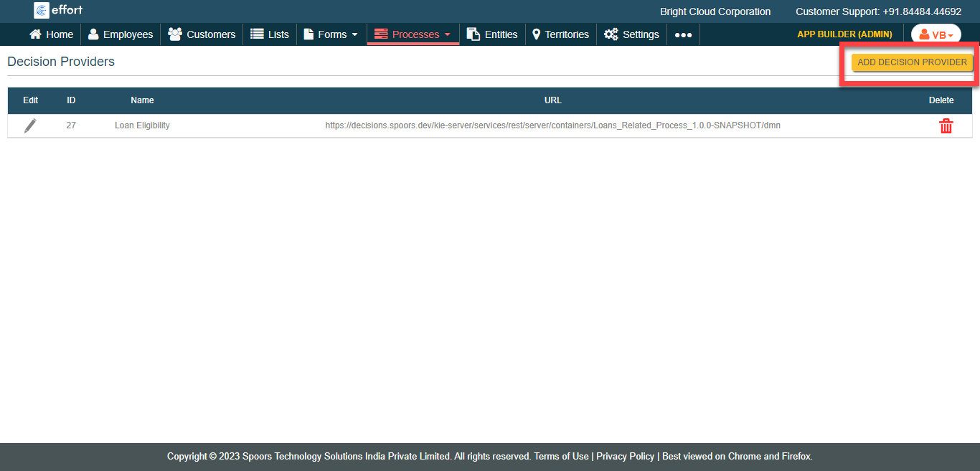Go to the Employees section
This screenshot has width=980, height=471.
click(121, 34)
